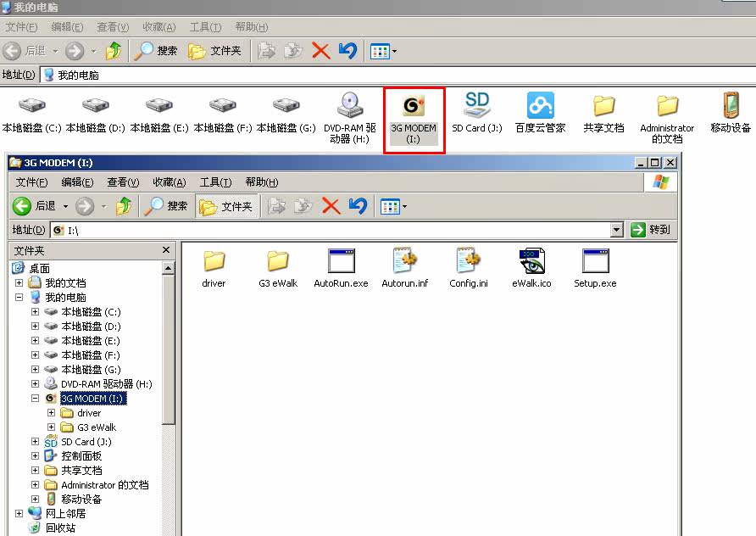Select the Setup.exe file icon
Screen dimensions: 756x536
click(595, 262)
